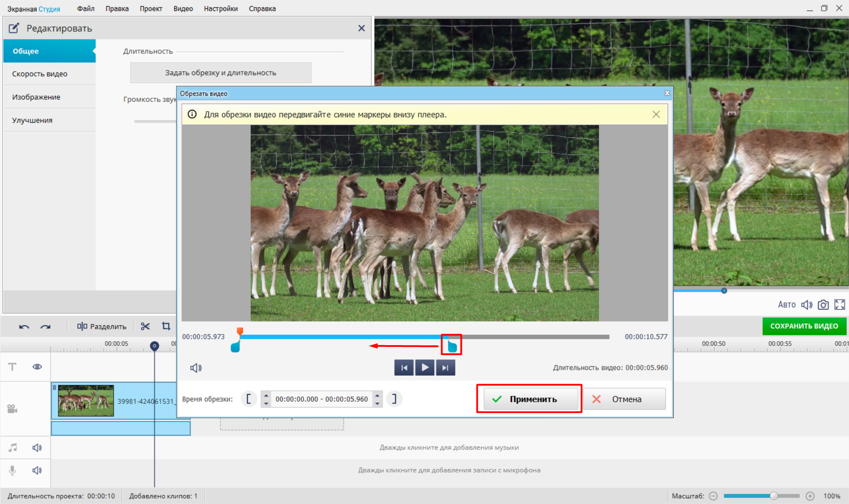This screenshot has height=504, width=849.
Task: Click the scissors cut icon in timeline toolbar
Action: click(x=145, y=327)
